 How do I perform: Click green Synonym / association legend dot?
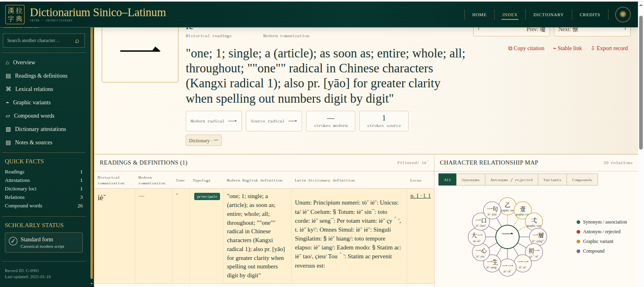click(x=579, y=222)
